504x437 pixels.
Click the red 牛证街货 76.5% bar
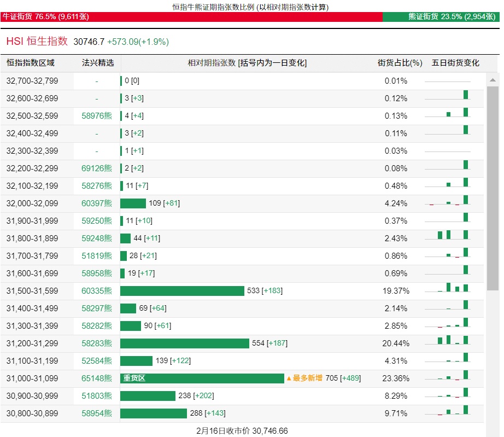(191, 17)
